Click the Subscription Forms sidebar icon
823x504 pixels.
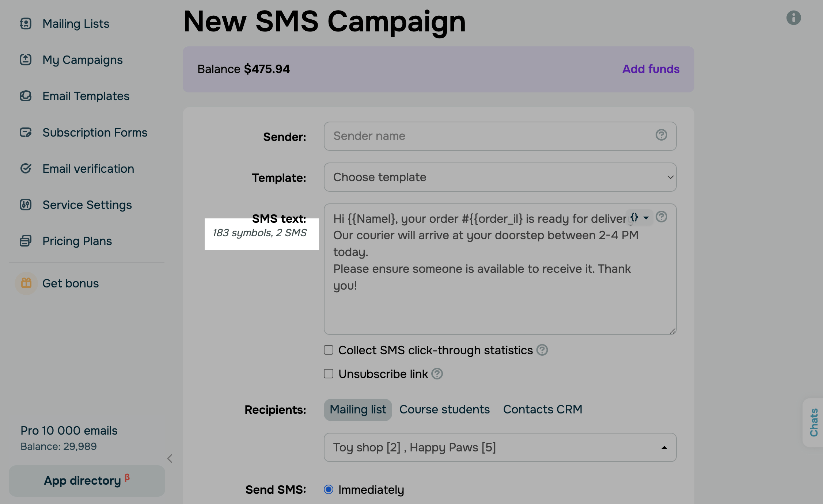point(26,132)
